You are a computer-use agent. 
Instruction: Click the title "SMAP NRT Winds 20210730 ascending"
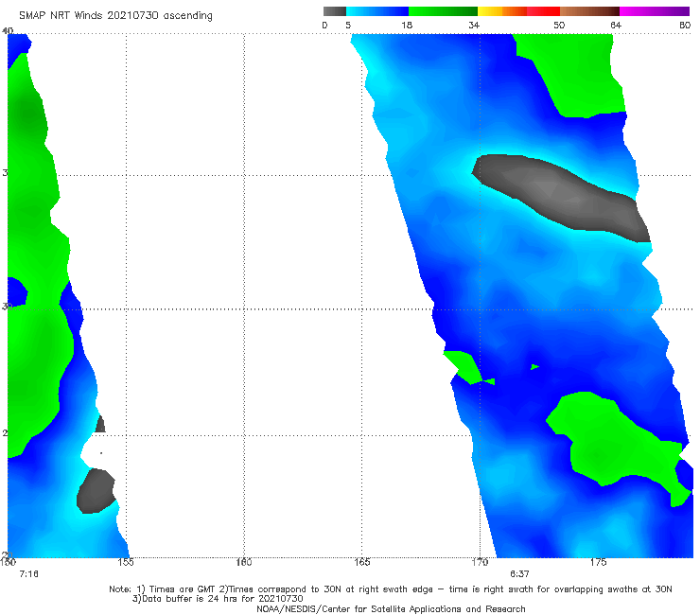click(115, 16)
